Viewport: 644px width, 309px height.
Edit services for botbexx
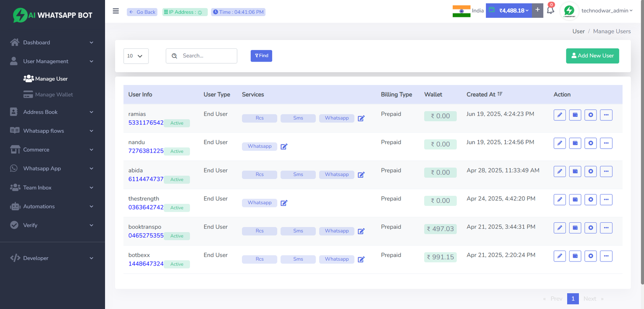point(361,259)
